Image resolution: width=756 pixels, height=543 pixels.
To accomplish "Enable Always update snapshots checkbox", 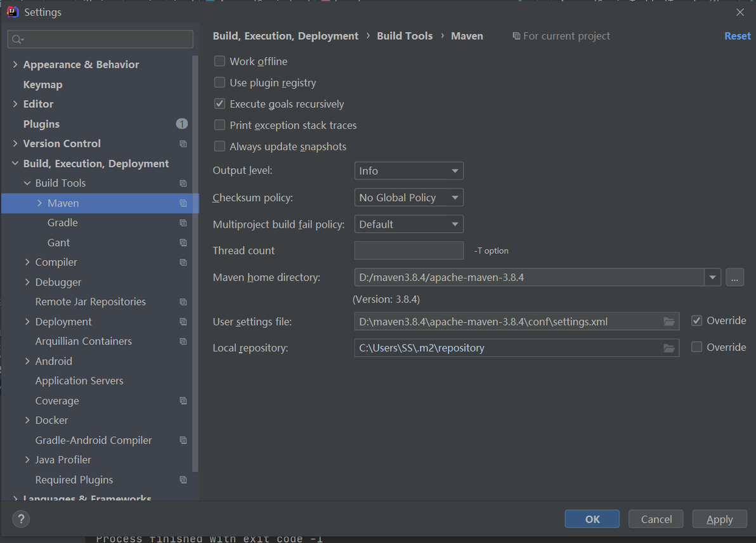I will click(x=219, y=146).
